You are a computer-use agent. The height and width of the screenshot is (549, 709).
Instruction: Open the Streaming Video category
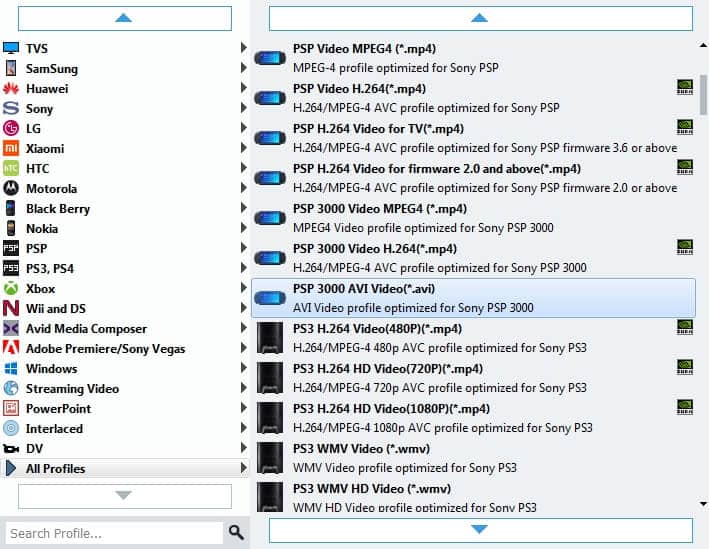click(72, 389)
